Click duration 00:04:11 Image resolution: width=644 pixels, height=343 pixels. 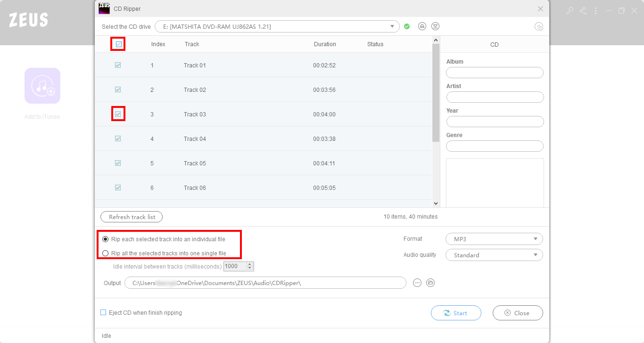pyautogui.click(x=324, y=163)
